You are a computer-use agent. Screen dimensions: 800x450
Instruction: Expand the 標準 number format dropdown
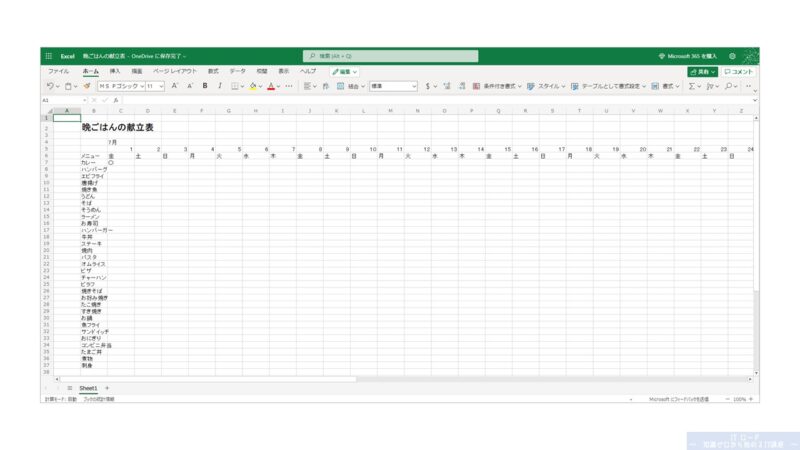click(x=393, y=86)
